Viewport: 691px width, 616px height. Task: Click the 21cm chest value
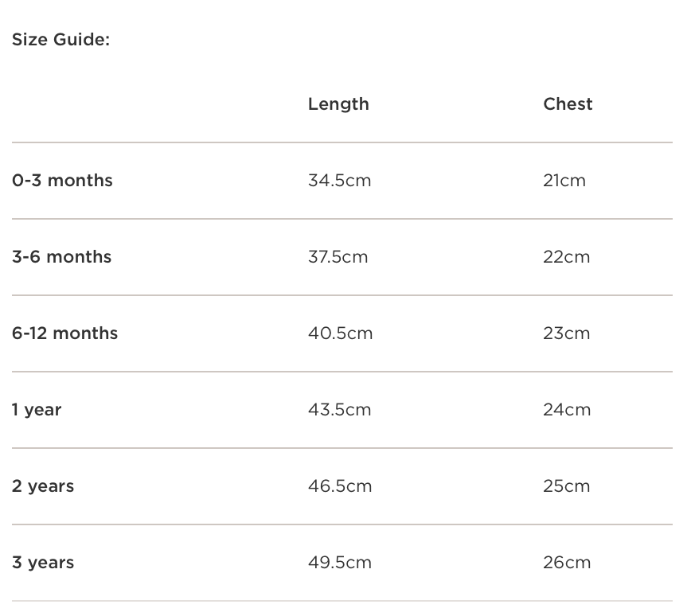pyautogui.click(x=564, y=181)
